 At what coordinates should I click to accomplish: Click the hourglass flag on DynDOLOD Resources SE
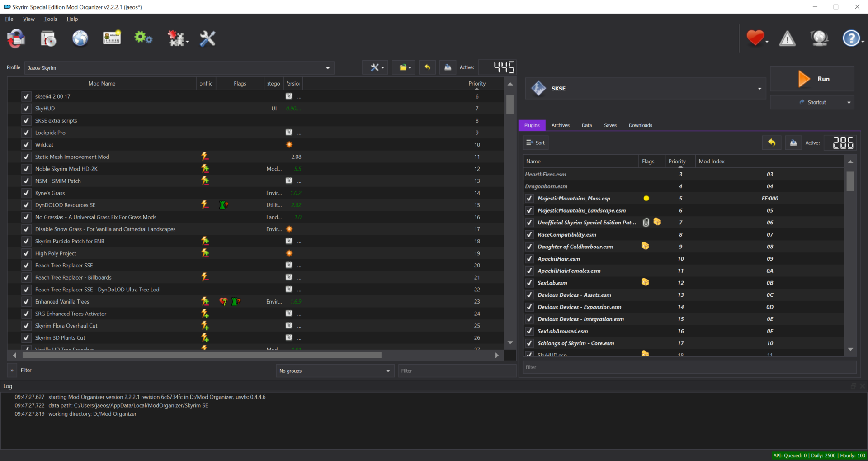tap(223, 205)
